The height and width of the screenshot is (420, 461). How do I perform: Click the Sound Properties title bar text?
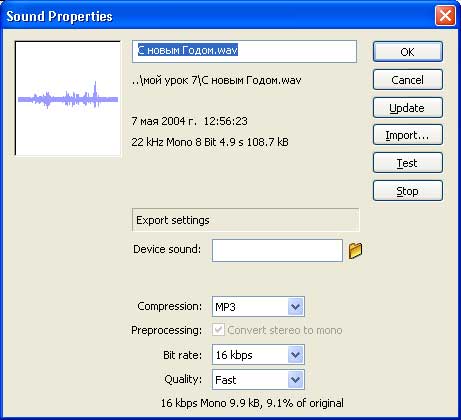point(59,16)
